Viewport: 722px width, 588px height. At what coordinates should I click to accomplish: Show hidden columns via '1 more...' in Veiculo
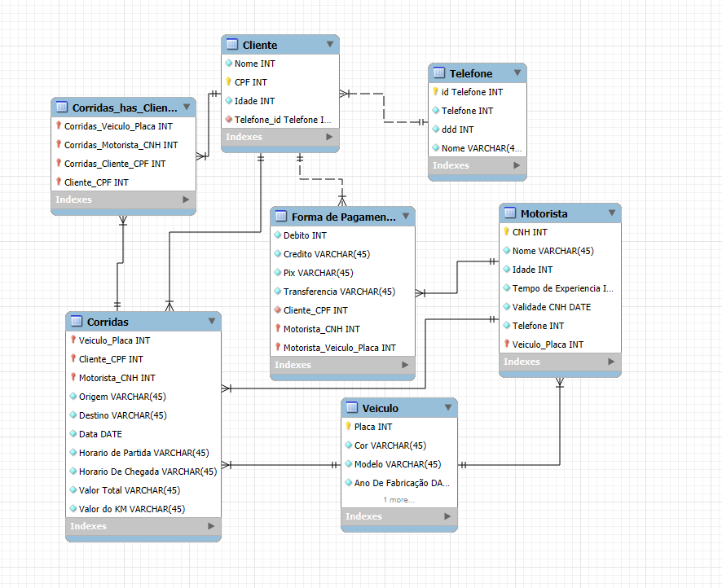[398, 500]
